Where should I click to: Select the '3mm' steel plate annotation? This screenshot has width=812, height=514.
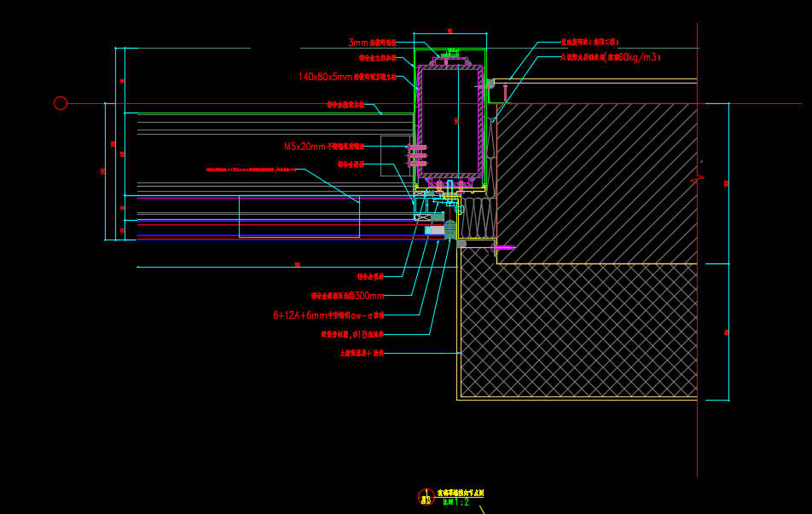pyautogui.click(x=373, y=43)
